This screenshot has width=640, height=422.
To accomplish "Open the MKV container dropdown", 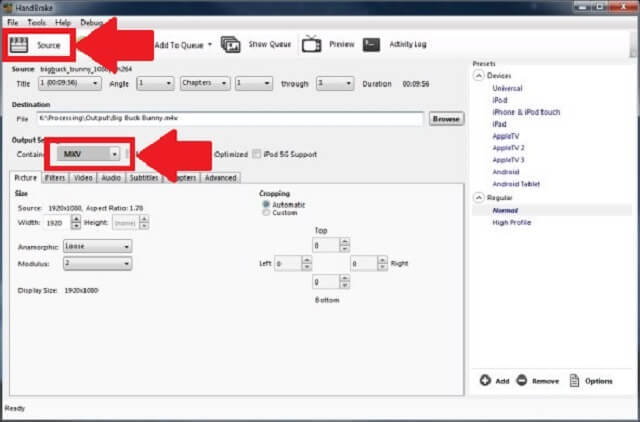I will coord(88,154).
